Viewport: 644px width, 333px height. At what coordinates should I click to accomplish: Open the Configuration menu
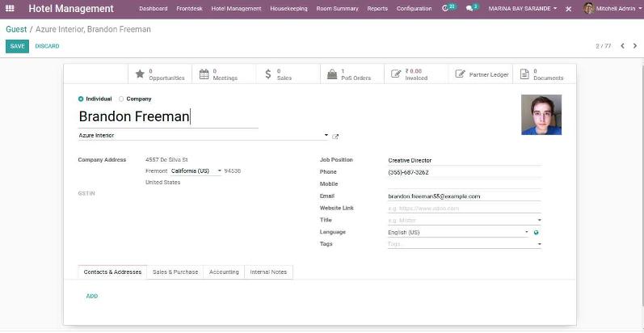(x=414, y=9)
